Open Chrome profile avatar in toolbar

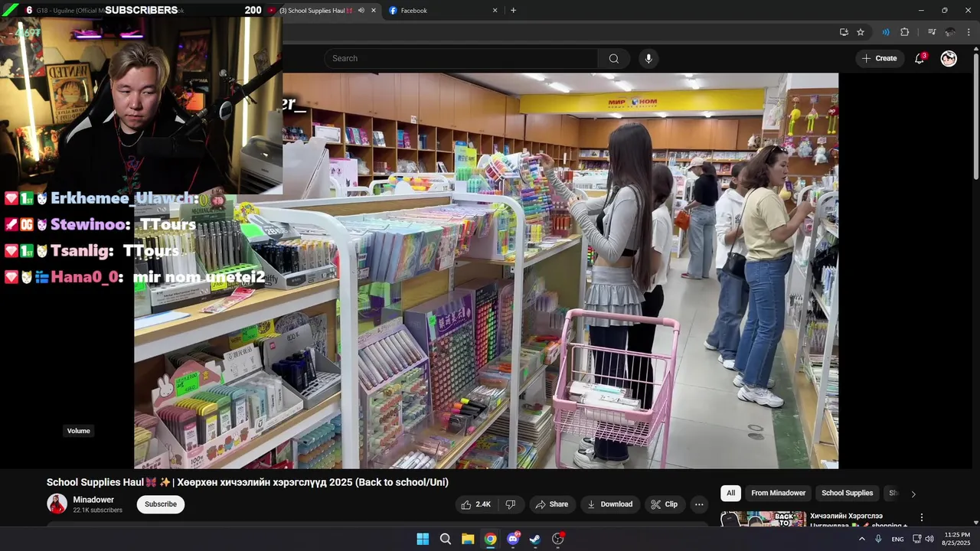pos(950,32)
